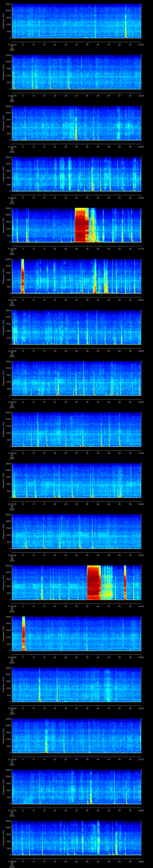Click the 23:00 end time label

click(141, 44)
